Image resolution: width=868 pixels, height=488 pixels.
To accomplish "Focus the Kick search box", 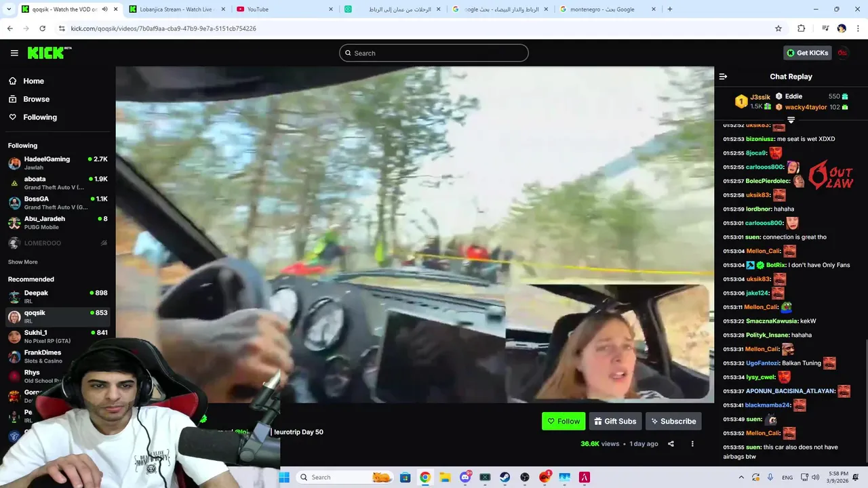I will coord(434,53).
